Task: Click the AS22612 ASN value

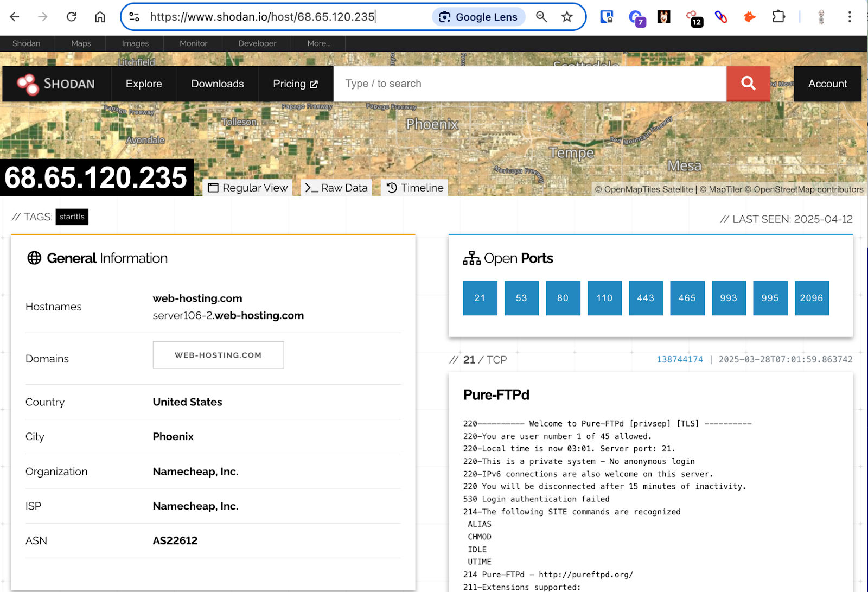Action: [x=175, y=540]
